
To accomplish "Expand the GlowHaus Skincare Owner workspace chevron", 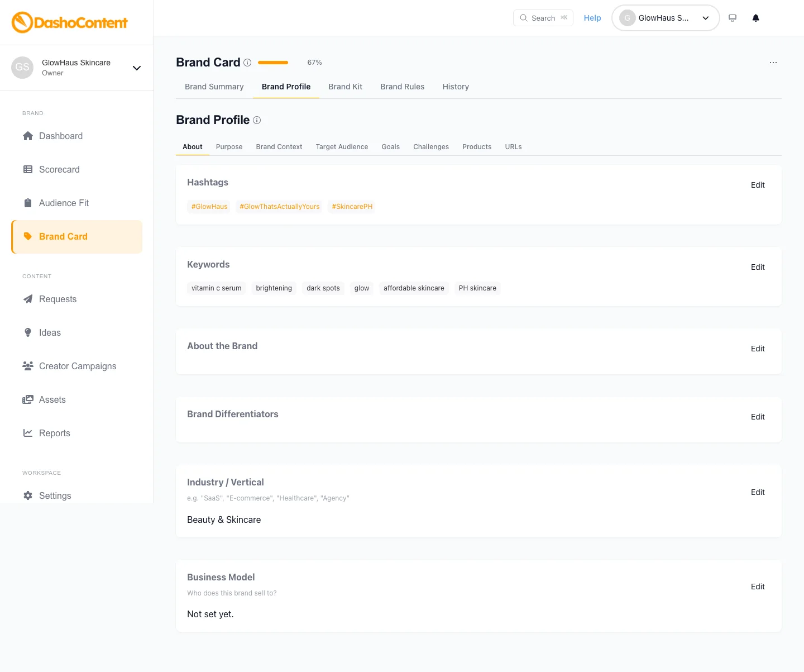I will pos(137,68).
